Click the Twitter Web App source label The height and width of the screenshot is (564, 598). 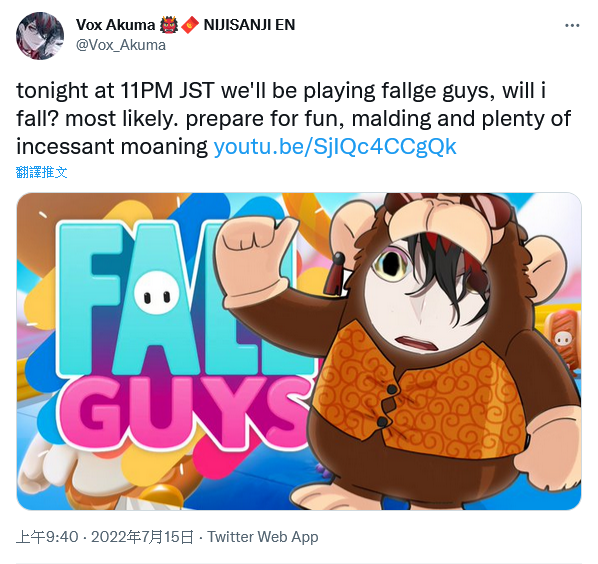263,537
